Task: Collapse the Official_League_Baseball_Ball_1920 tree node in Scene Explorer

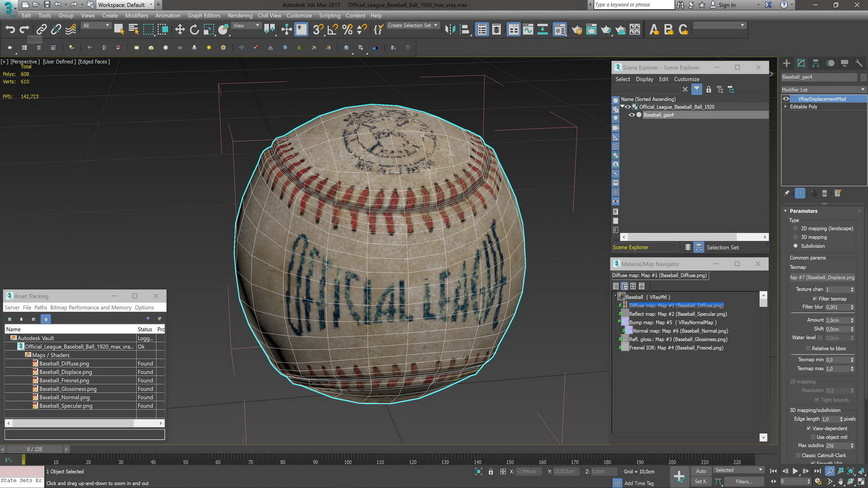Action: [623, 107]
